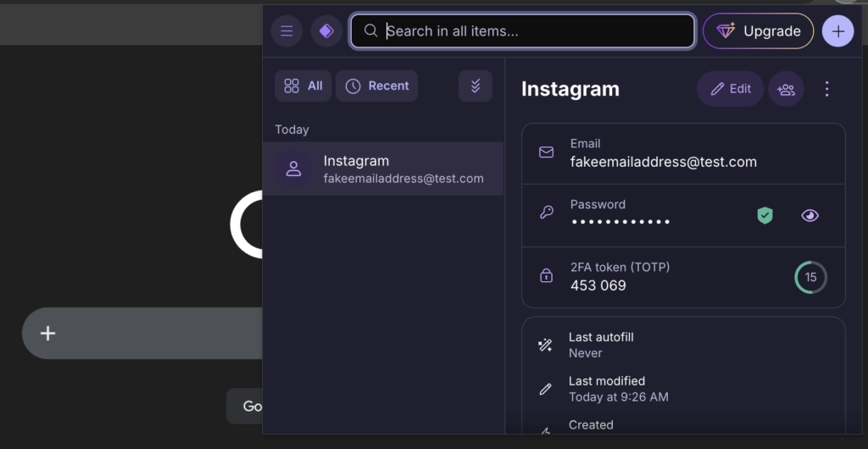The height and width of the screenshot is (449, 868).
Task: Click the plus icon in browser search box
Action: pos(48,333)
